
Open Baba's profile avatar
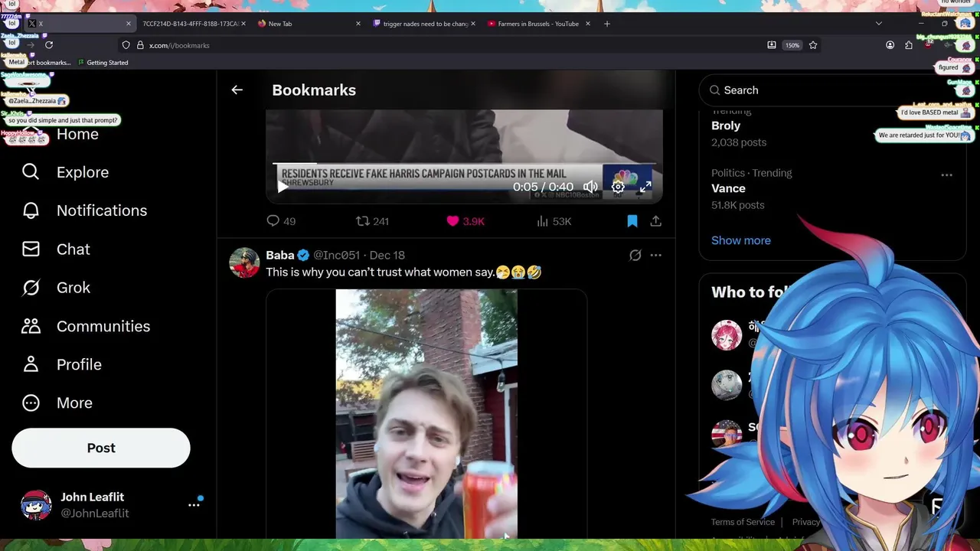coord(244,262)
